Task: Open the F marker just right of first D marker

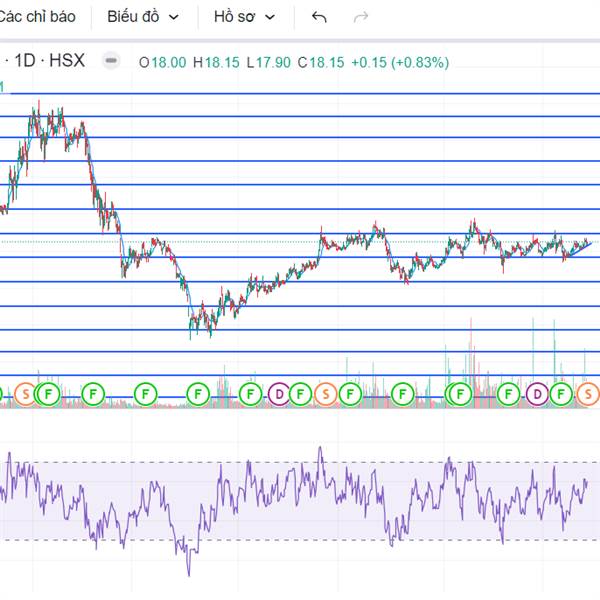Action: 300,394
